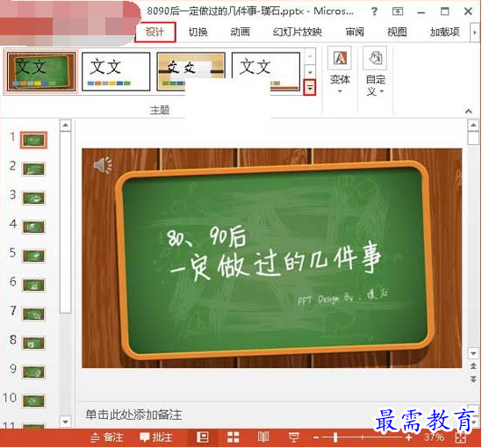
Task: Select slide 9 thumbnail
Action: (x=34, y=372)
